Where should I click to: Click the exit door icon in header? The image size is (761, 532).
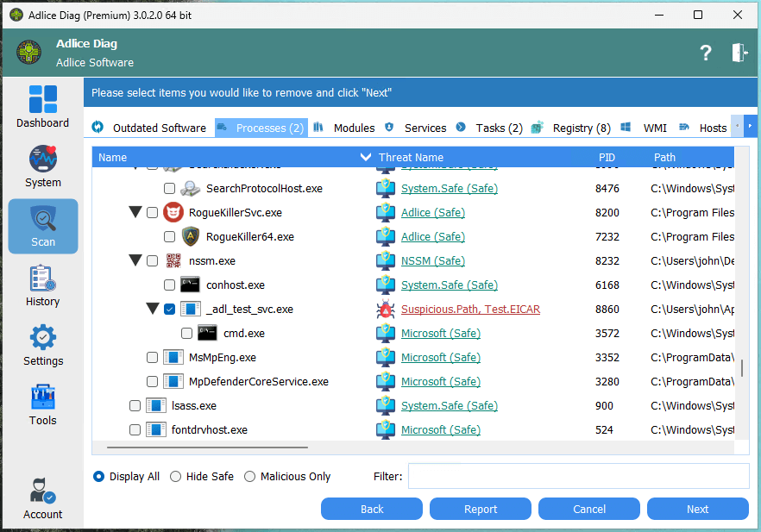739,53
